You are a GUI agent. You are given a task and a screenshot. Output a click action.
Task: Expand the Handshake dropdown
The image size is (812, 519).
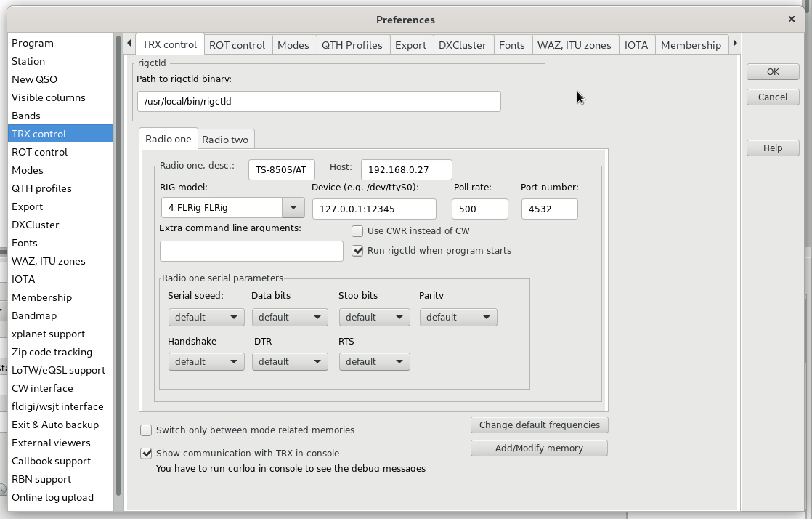206,362
